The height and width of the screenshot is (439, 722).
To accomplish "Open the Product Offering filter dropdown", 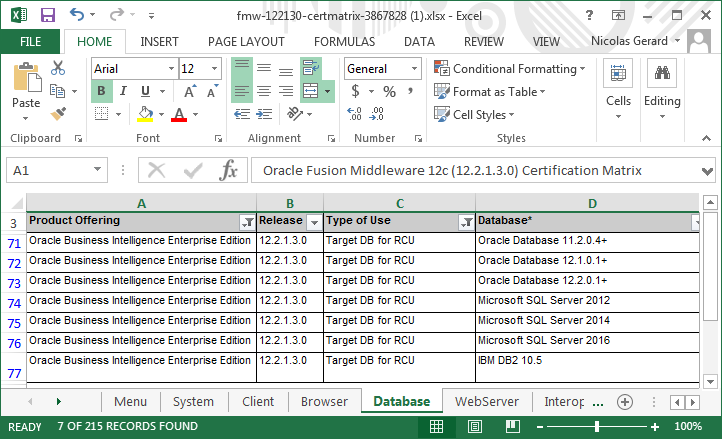I will click(x=247, y=221).
